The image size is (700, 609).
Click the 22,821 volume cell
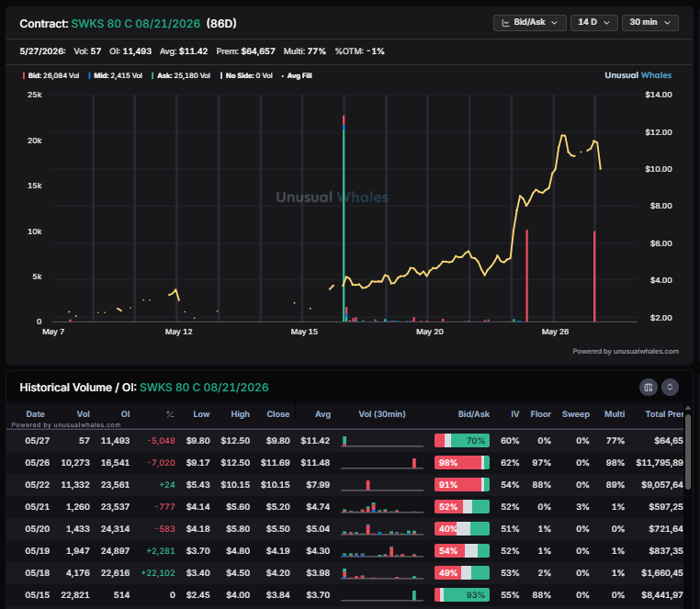pyautogui.click(x=75, y=594)
